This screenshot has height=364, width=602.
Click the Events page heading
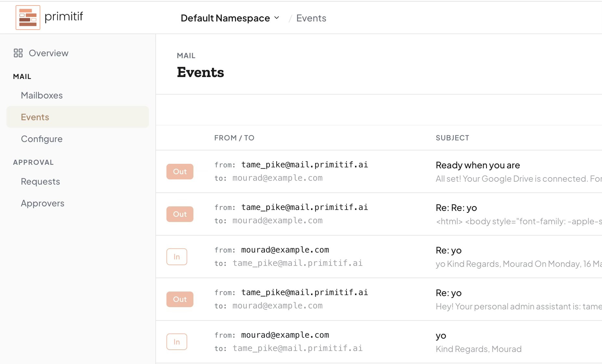pyautogui.click(x=200, y=72)
